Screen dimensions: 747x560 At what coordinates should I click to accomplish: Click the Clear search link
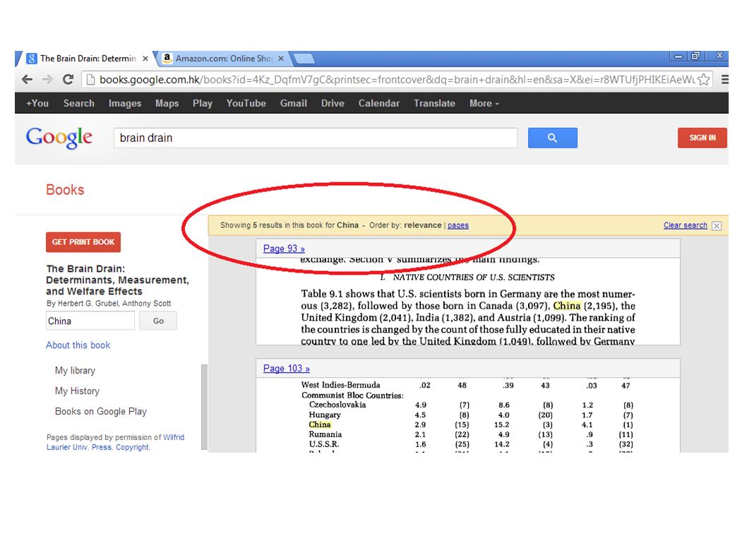pyautogui.click(x=685, y=225)
